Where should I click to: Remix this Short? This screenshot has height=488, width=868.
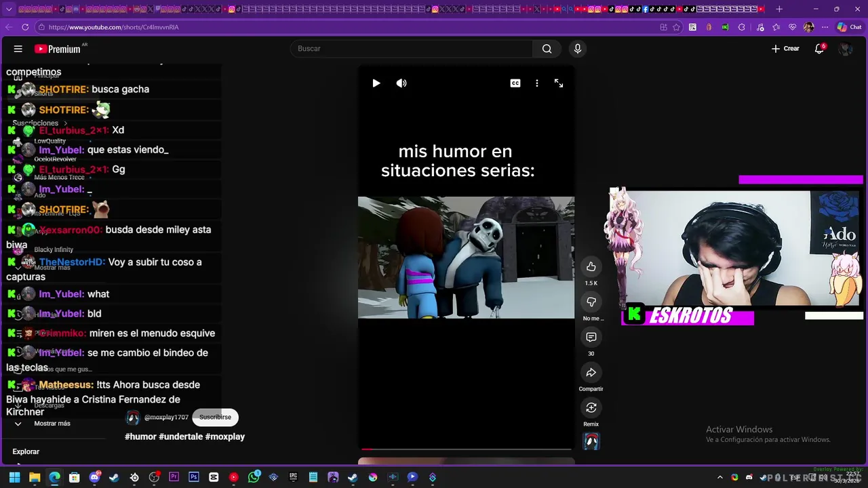pos(591,407)
